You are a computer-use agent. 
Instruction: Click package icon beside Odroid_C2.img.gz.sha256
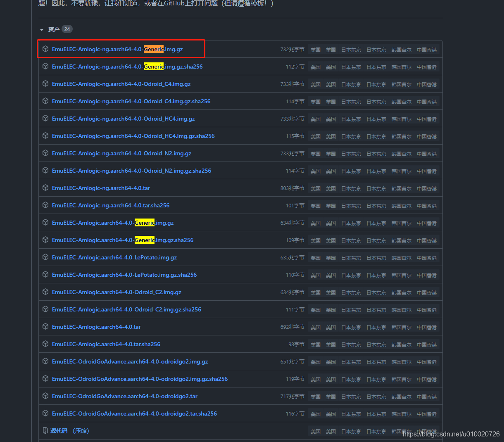pyautogui.click(x=45, y=309)
